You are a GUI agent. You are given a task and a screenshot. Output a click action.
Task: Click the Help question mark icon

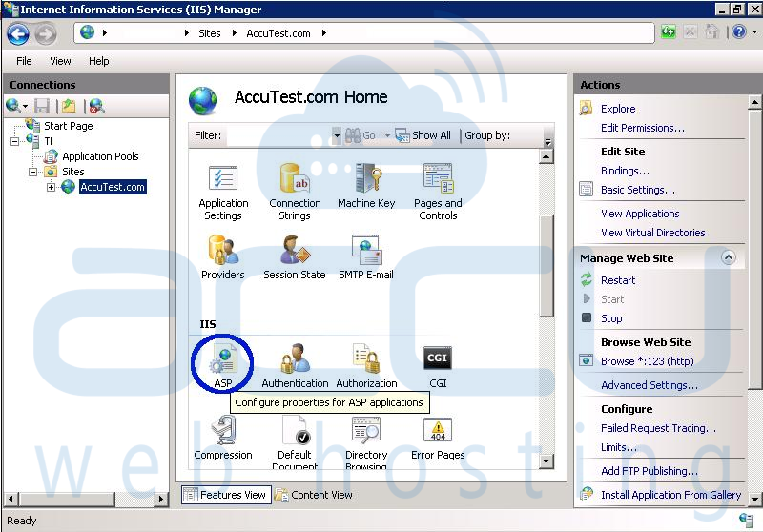point(738,32)
